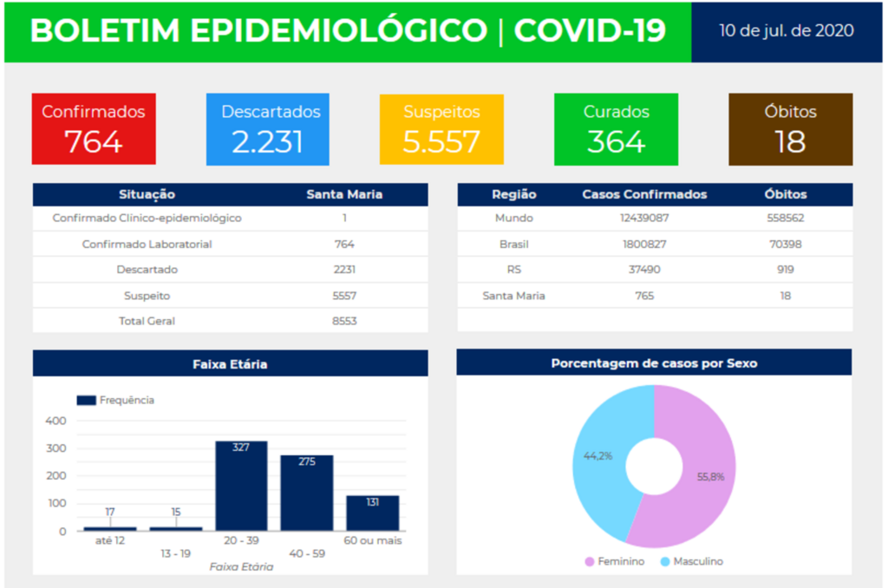Click the yellow Suspeitos 5.557 card
This screenshot has height=588, width=888.
[441, 129]
